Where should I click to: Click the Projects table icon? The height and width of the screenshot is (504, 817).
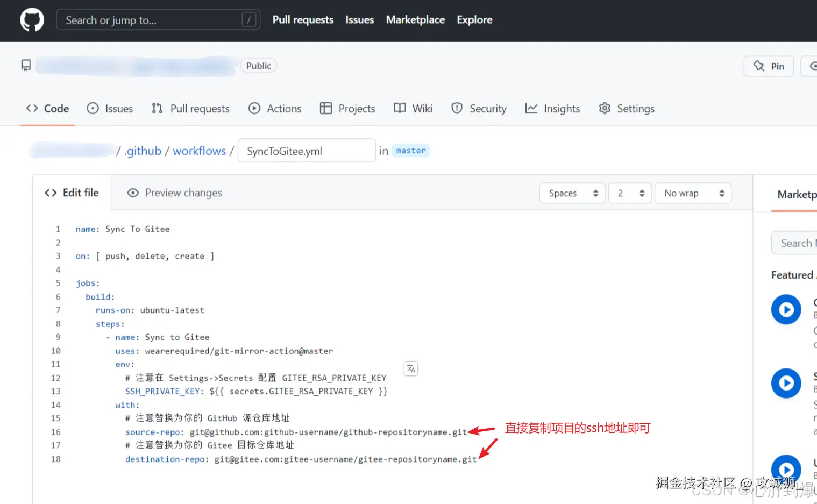(326, 108)
